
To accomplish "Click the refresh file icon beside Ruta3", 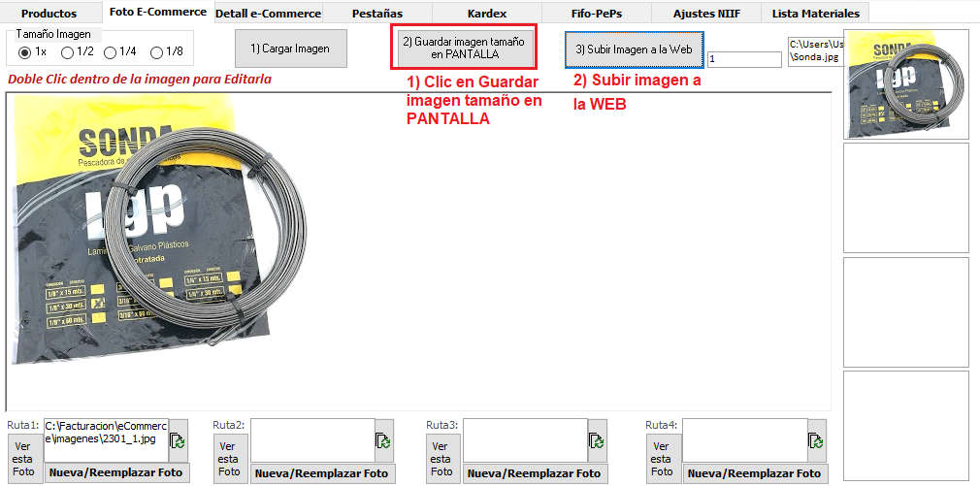I will pyautogui.click(x=597, y=440).
